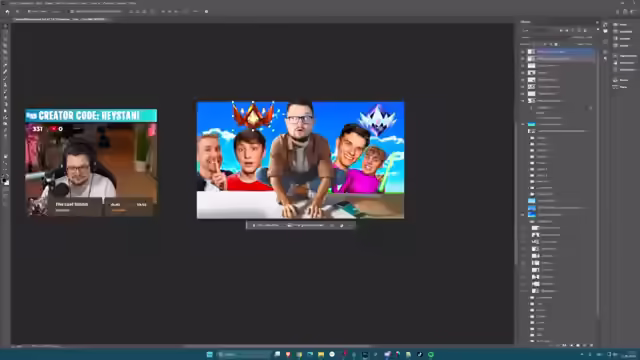This screenshot has width=640, height=360.
Task: Click the thumbnail artwork on the canvas
Action: (300, 160)
